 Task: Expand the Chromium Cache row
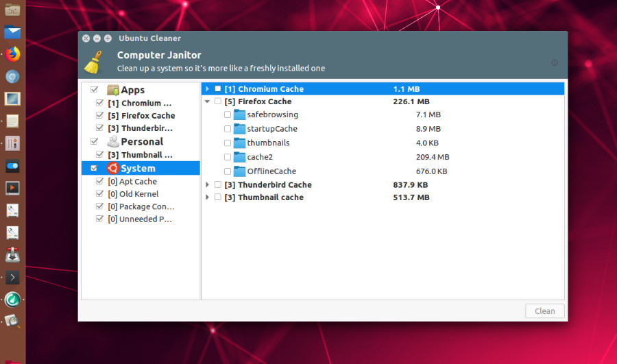coord(207,89)
